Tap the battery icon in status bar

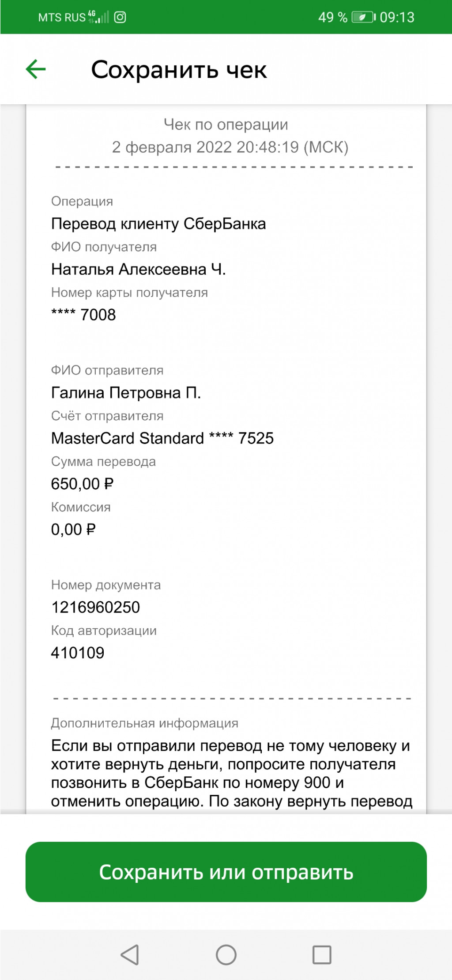click(363, 17)
